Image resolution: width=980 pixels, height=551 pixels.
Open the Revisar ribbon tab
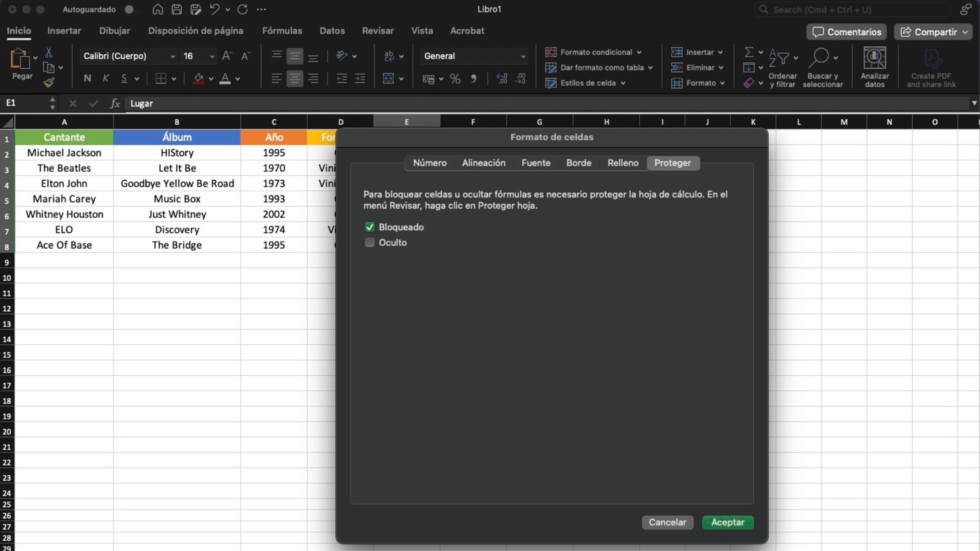[x=378, y=31]
